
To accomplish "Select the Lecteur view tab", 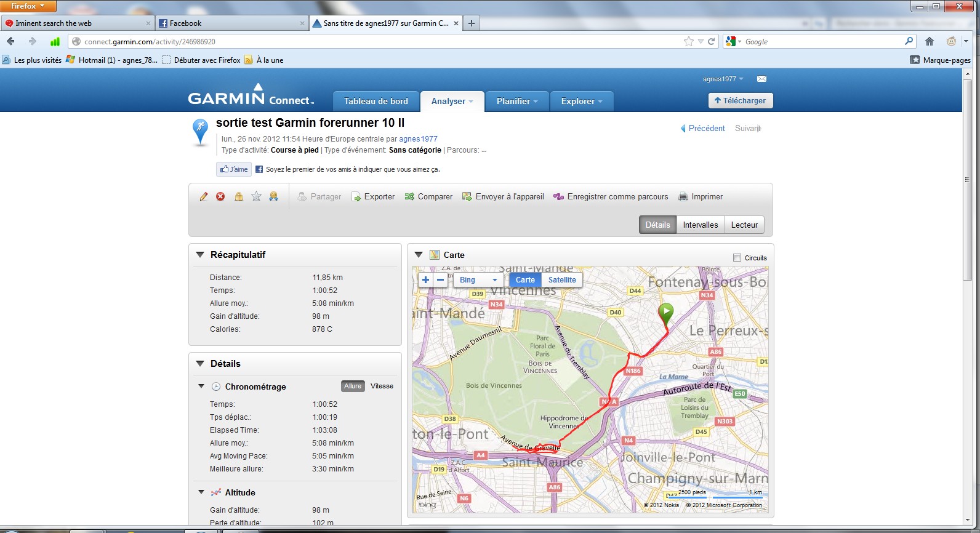I will [744, 225].
